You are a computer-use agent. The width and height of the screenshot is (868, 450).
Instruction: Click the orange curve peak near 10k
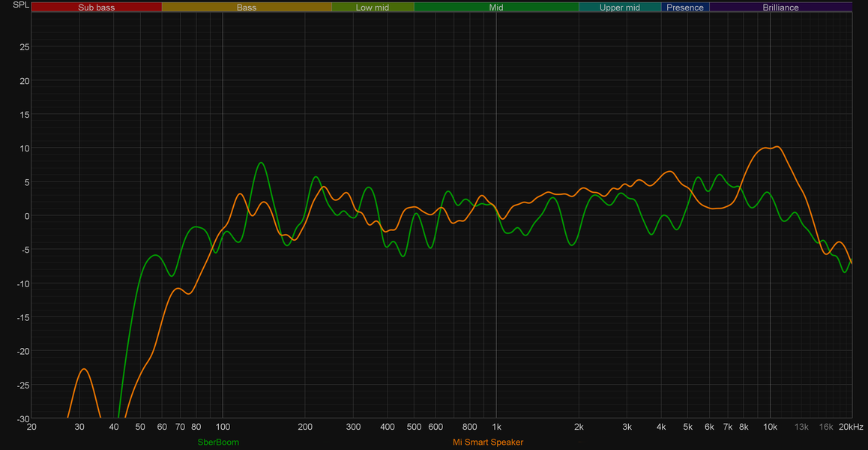777,147
